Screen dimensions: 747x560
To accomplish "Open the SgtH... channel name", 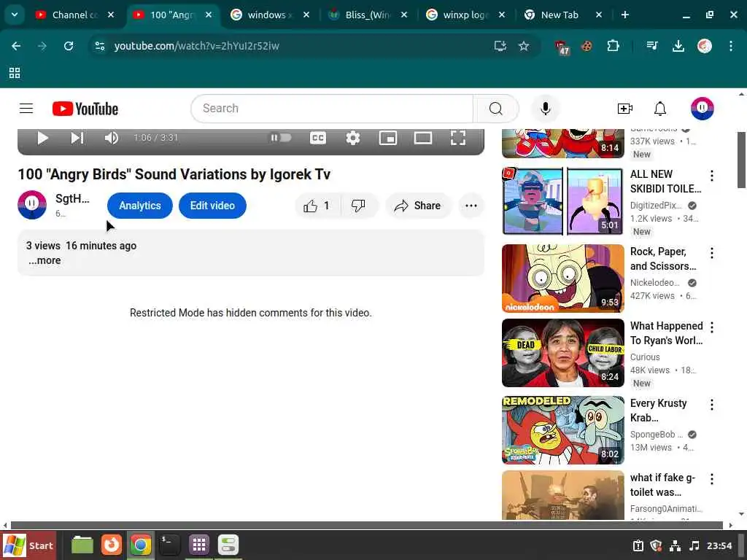I will (72, 198).
